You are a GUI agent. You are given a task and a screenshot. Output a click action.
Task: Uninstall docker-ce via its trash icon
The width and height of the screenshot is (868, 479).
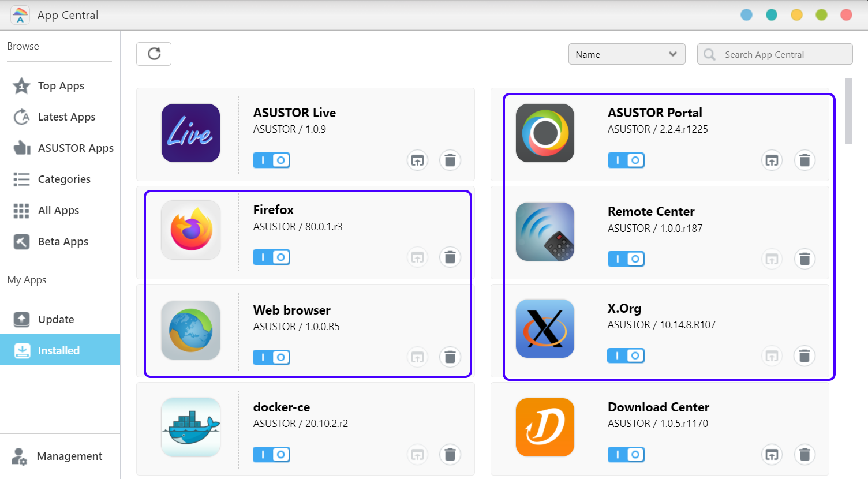450,455
